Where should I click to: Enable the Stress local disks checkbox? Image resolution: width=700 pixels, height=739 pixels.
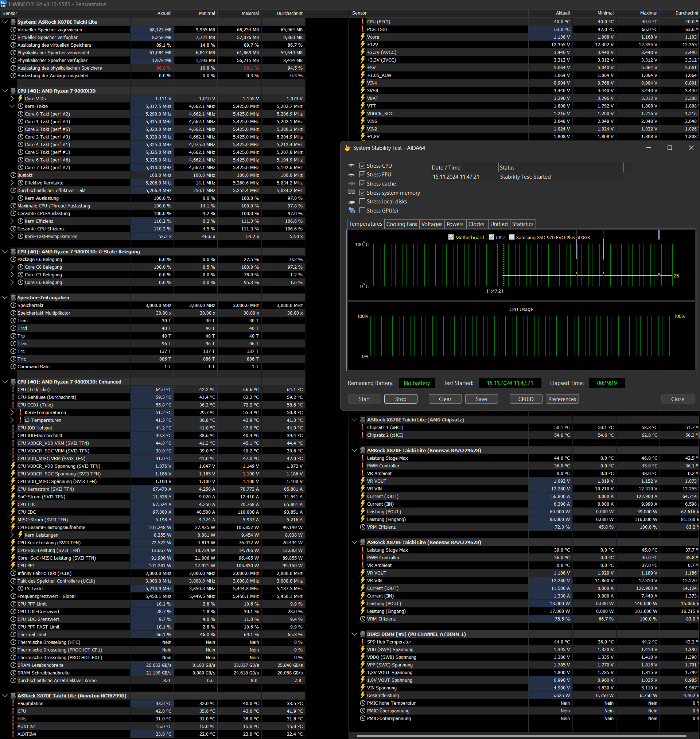point(362,202)
